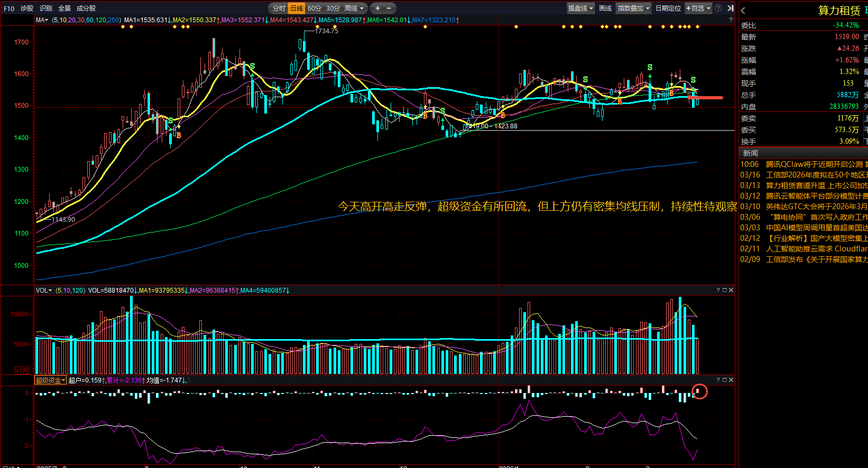Switch chart to 分时 intraday view
Screen dimensions: 868x468
[279, 8]
